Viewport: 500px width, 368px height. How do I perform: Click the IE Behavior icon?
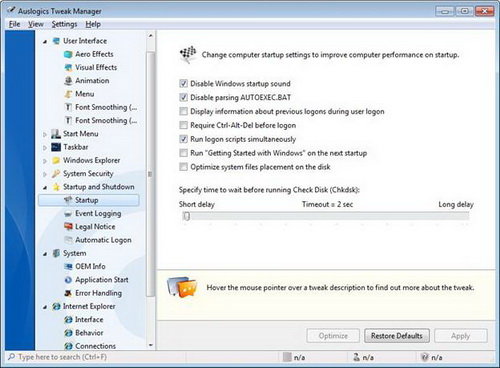(x=68, y=333)
